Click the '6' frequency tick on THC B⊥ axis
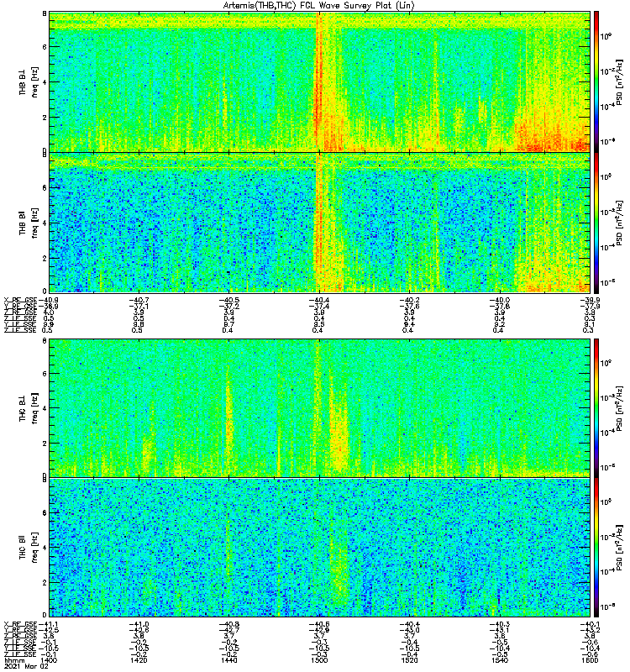 pos(45,374)
